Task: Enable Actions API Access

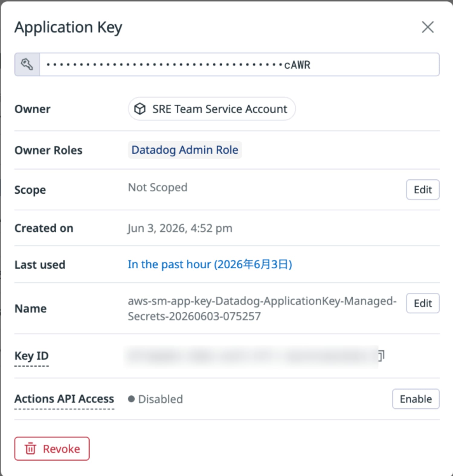Action: 416,399
